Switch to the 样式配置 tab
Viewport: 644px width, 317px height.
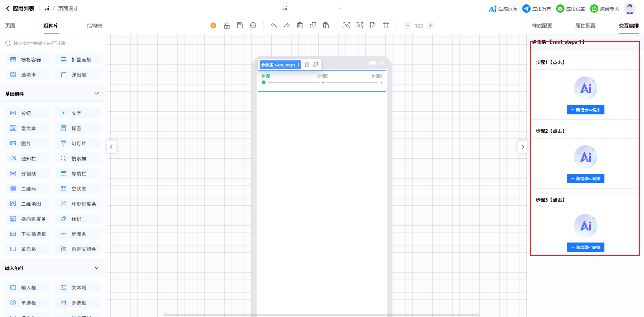(x=542, y=26)
